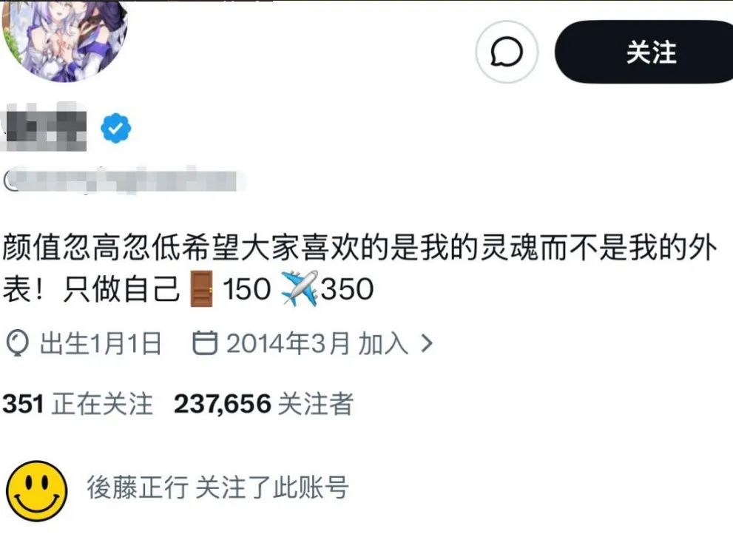Click the birthday balloon icon
The image size is (733, 560).
click(18, 343)
